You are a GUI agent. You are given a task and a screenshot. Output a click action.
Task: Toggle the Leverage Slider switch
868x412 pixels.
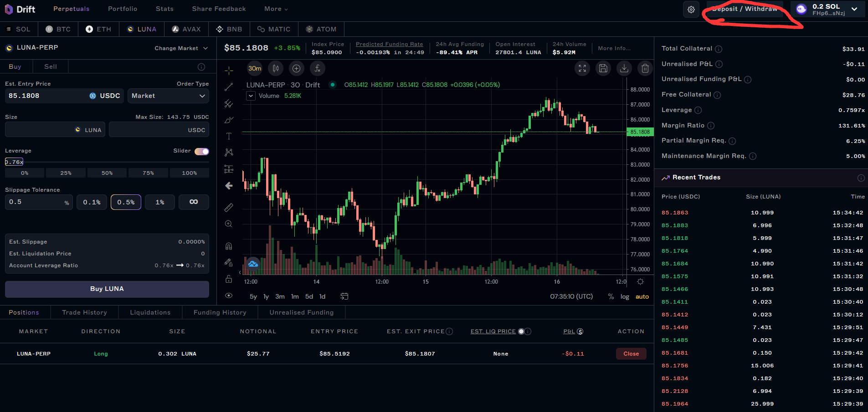pos(202,152)
